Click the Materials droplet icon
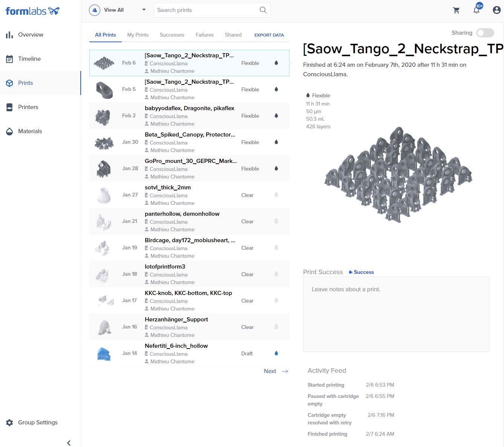The width and height of the screenshot is (504, 447). click(9, 132)
